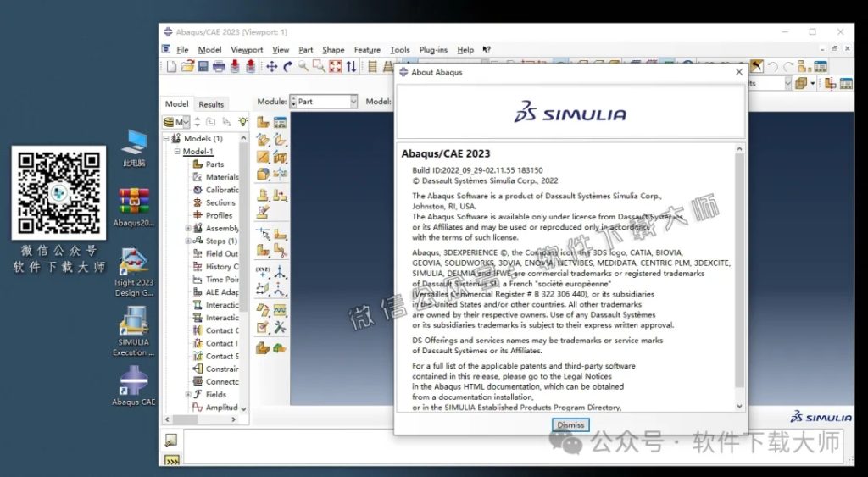868x477 pixels.
Task: Click the model tree scroll down arrow
Action: [x=243, y=408]
